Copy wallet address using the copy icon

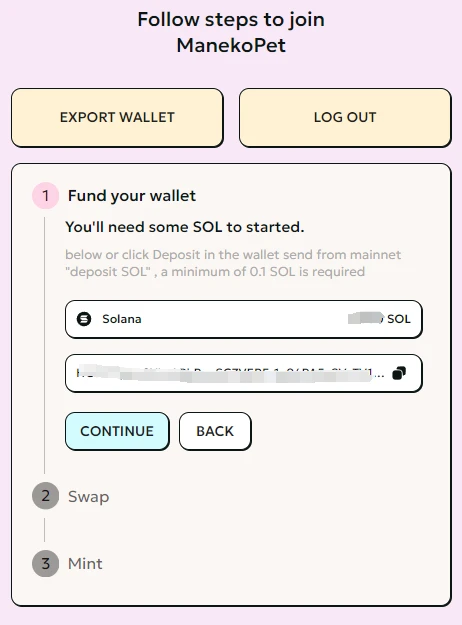[x=399, y=373]
